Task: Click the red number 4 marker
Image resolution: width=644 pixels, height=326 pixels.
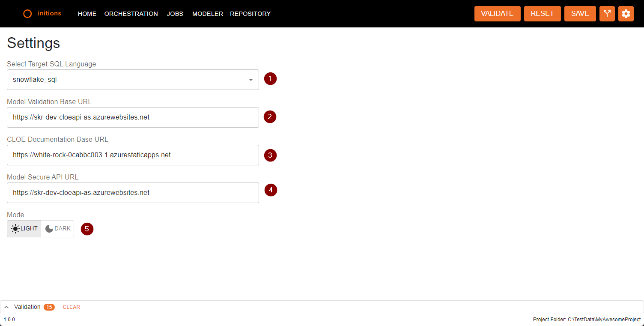Action: 271,190
